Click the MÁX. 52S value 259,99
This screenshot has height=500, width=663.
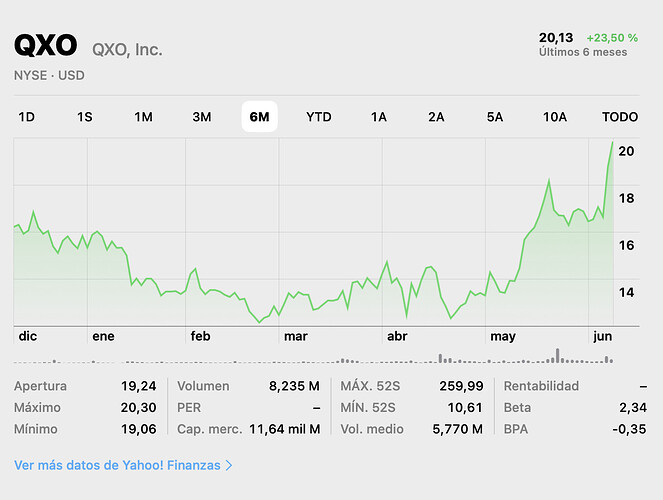pyautogui.click(x=461, y=386)
